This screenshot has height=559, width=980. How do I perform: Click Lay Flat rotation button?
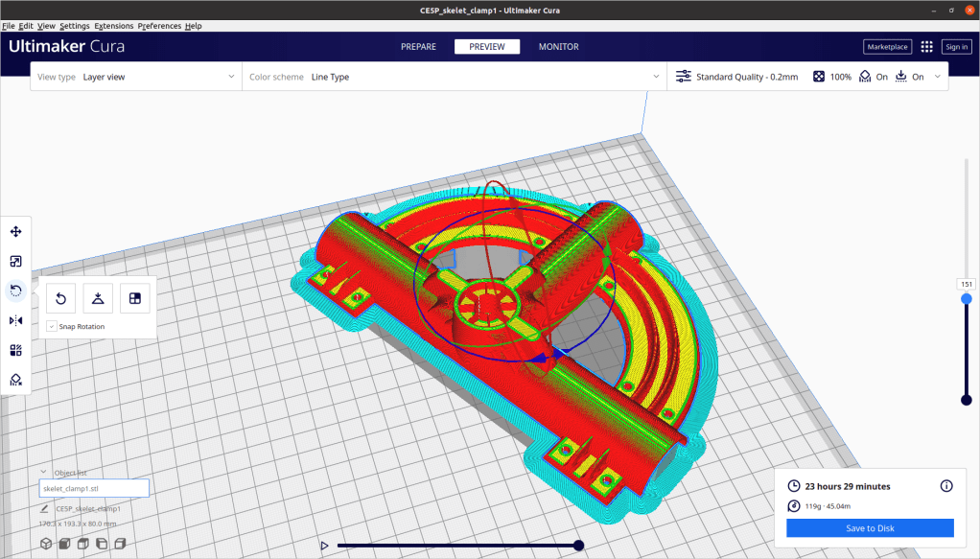pos(98,298)
